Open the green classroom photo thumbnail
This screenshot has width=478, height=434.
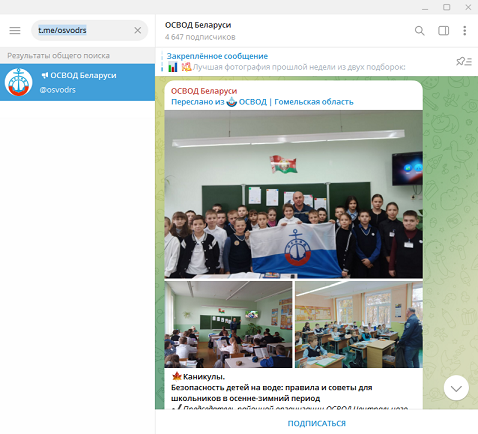pyautogui.click(x=228, y=325)
